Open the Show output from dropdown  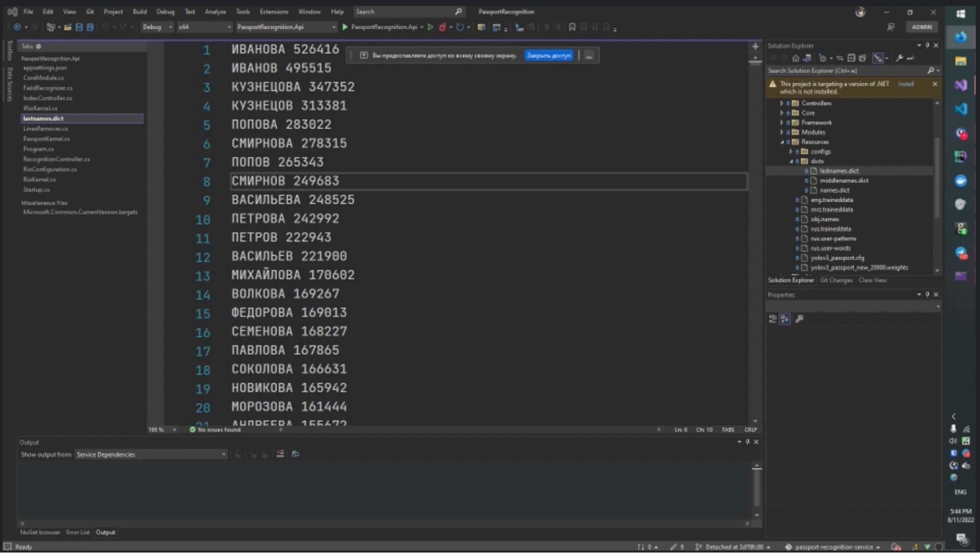coord(151,454)
